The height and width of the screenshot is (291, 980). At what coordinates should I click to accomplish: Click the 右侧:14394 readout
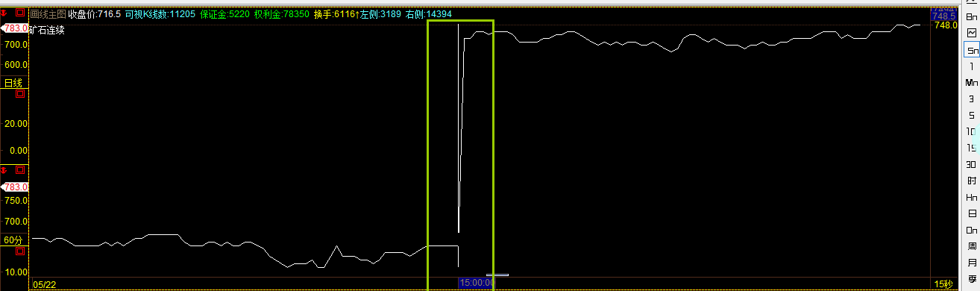[428, 14]
